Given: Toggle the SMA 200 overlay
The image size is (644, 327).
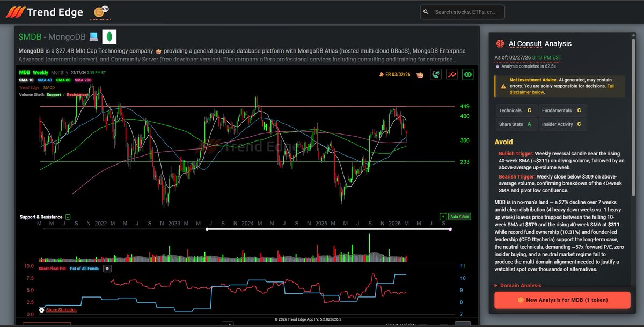Looking at the screenshot, I should (x=83, y=80).
